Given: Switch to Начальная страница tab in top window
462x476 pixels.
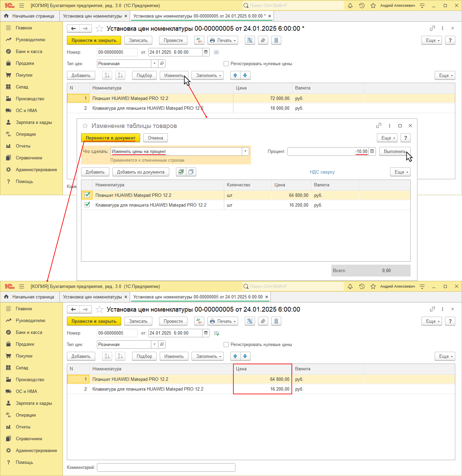Looking at the screenshot, I should [x=30, y=16].
